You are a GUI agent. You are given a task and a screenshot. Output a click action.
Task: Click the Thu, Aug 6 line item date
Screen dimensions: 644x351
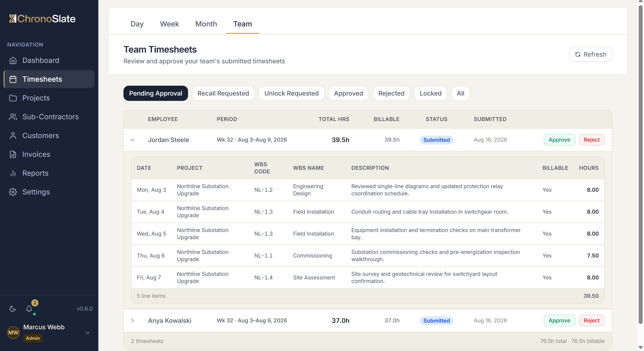150,255
